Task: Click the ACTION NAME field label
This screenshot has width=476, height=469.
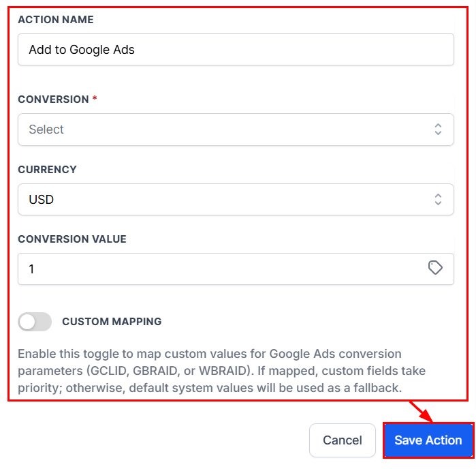Action: pyautogui.click(x=56, y=20)
